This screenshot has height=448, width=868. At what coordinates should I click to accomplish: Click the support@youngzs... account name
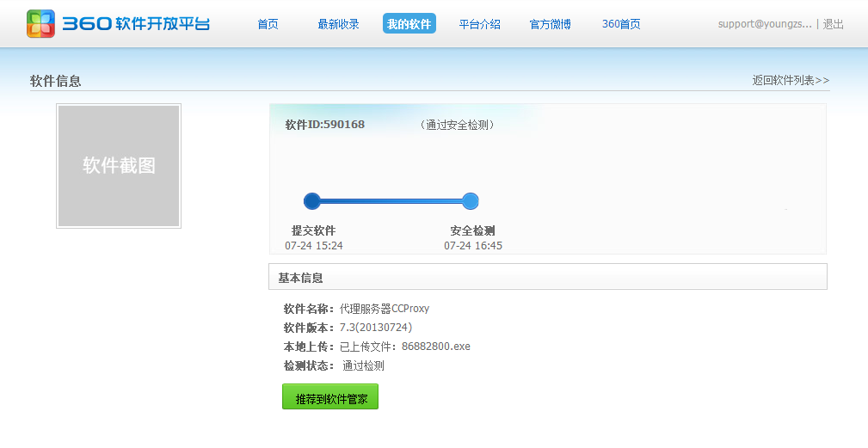point(765,24)
